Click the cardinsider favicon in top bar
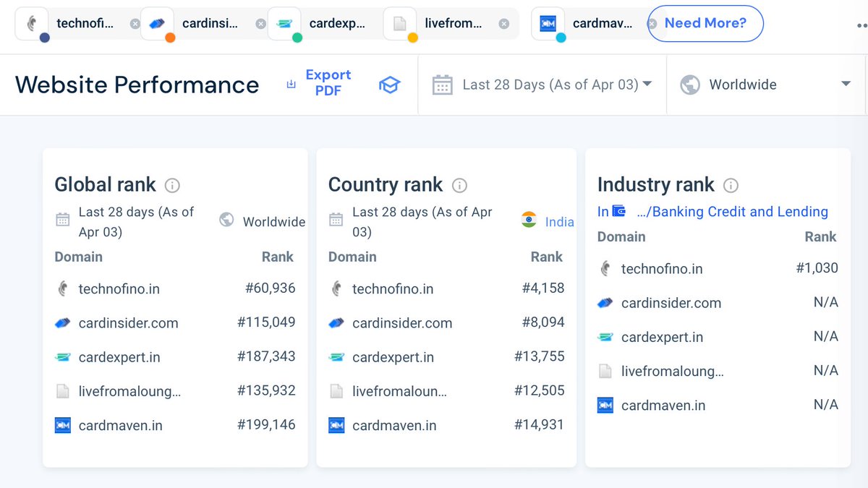This screenshot has width=868, height=488. click(157, 24)
